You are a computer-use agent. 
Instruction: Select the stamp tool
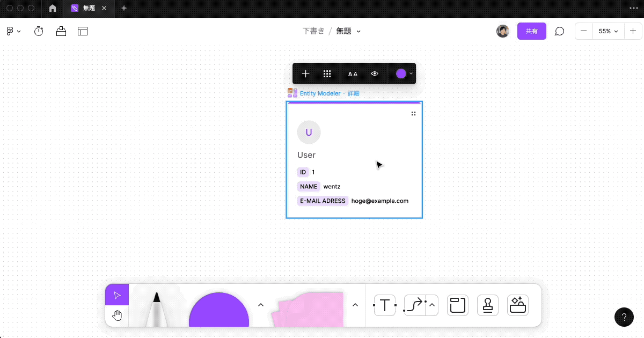(x=488, y=305)
